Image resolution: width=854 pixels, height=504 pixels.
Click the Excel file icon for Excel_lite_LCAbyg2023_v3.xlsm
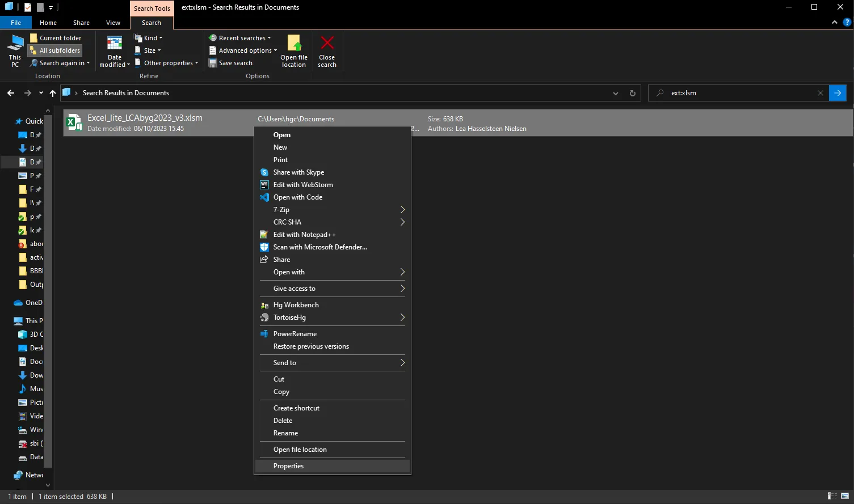click(x=73, y=122)
